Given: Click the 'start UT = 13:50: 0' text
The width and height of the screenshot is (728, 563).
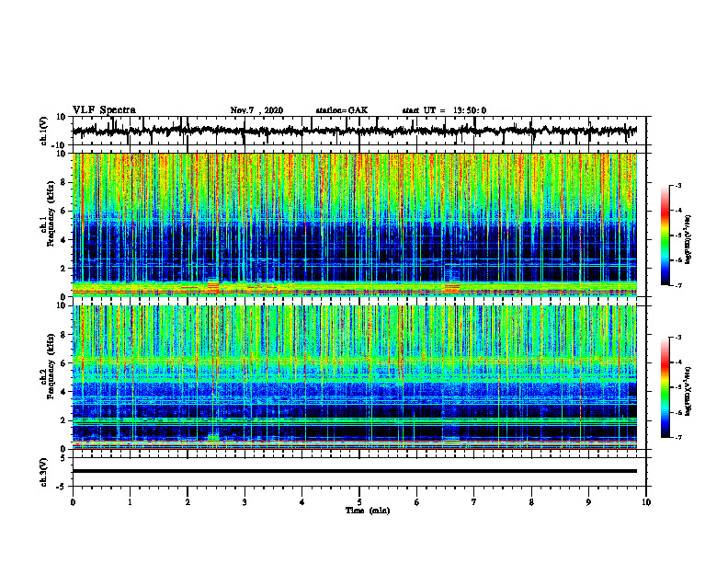Looking at the screenshot, I should tap(444, 110).
